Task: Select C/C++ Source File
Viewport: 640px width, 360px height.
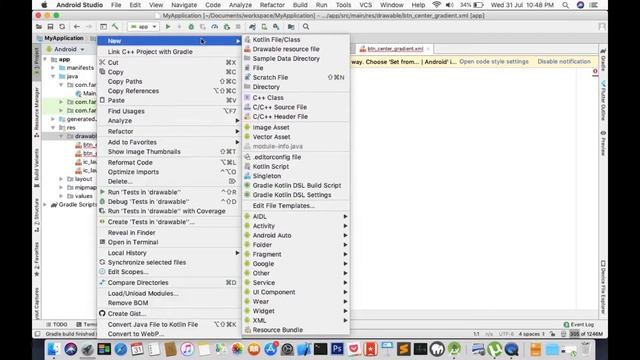Action: click(x=296, y=107)
